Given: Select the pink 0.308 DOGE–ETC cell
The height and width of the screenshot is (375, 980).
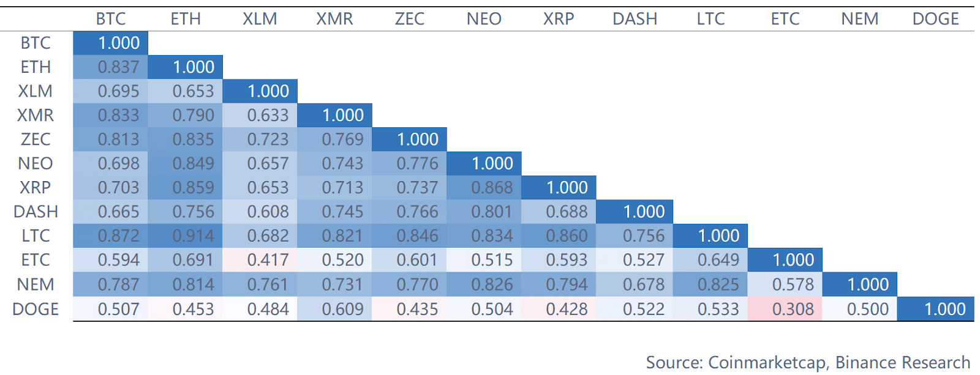Looking at the screenshot, I should click(x=793, y=310).
